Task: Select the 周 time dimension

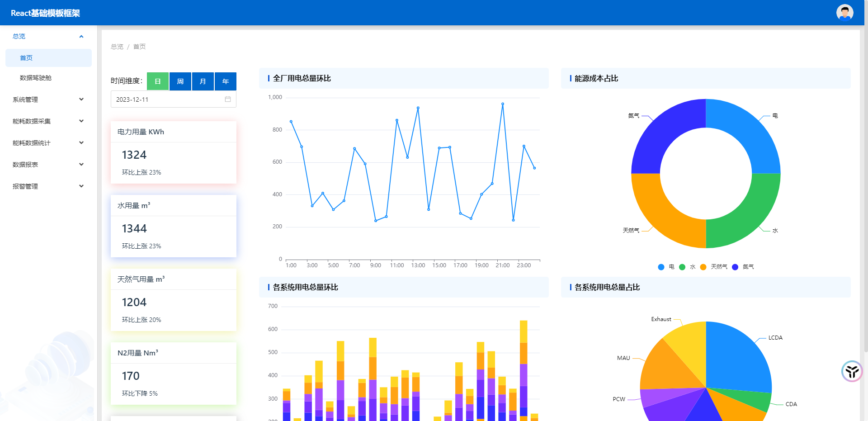Action: point(180,81)
